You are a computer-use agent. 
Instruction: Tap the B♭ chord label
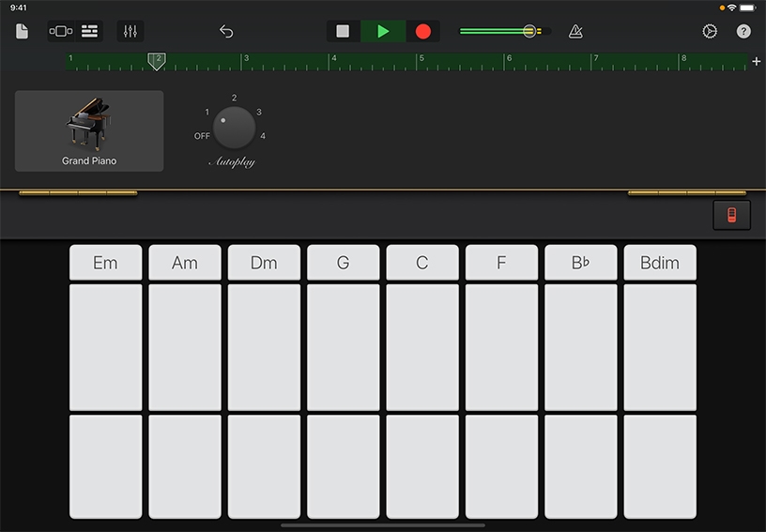pyautogui.click(x=580, y=263)
